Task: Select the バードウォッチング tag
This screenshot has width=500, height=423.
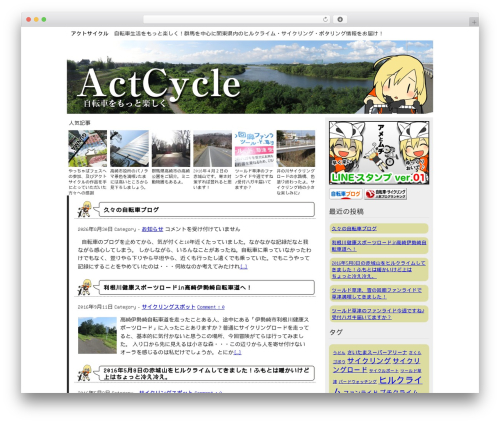Action: [x=358, y=381]
